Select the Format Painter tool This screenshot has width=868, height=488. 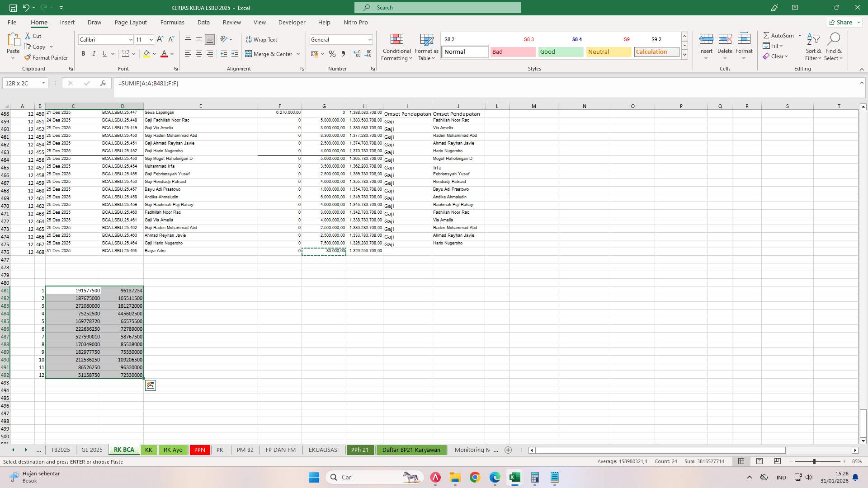[x=47, y=57]
